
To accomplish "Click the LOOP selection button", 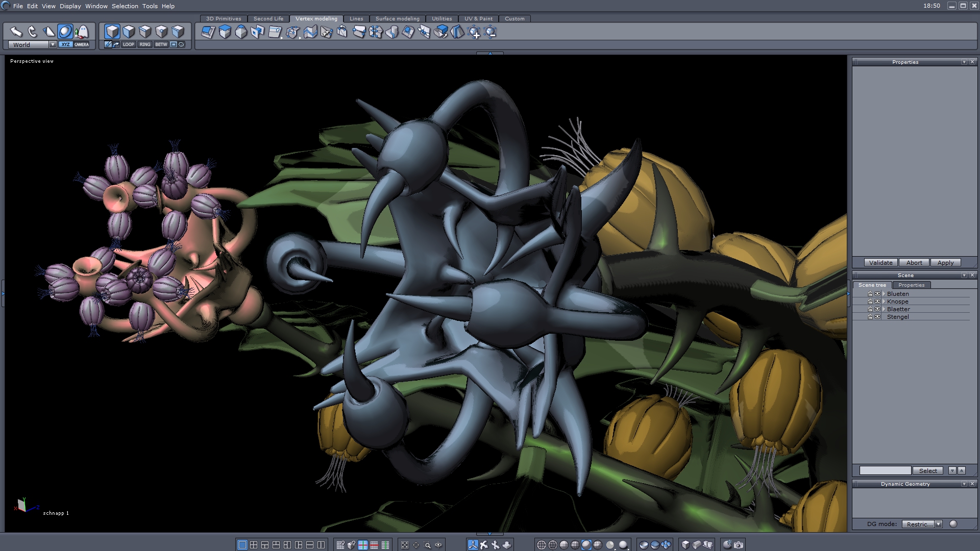I will point(128,44).
